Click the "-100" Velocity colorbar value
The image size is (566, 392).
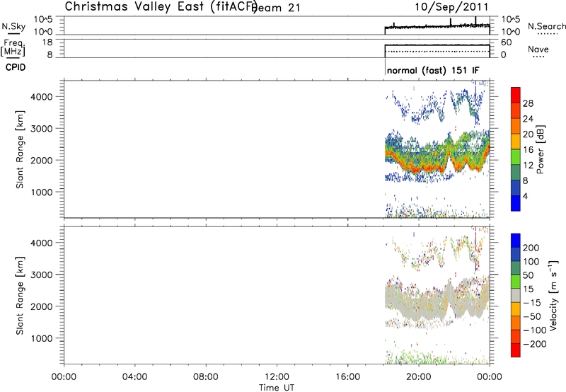point(534,330)
